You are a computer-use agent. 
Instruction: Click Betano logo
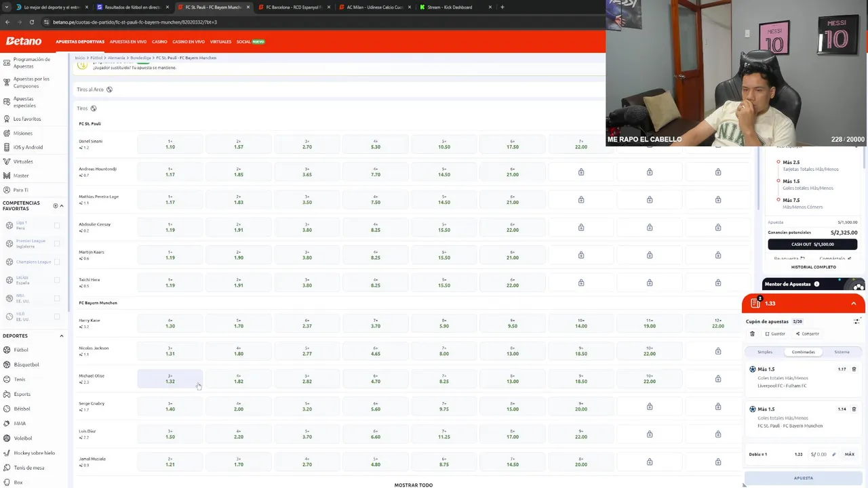tap(24, 41)
